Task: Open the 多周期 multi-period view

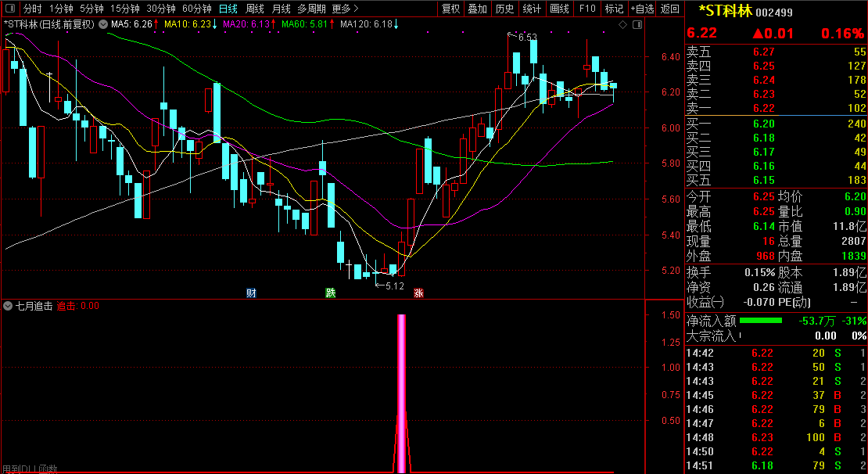Action: pyautogui.click(x=311, y=9)
